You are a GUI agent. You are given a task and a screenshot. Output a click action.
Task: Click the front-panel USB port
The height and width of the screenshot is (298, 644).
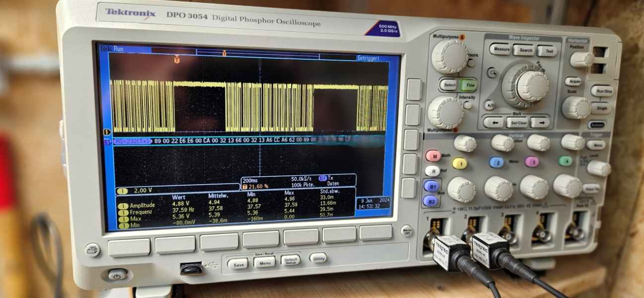[x=191, y=269]
